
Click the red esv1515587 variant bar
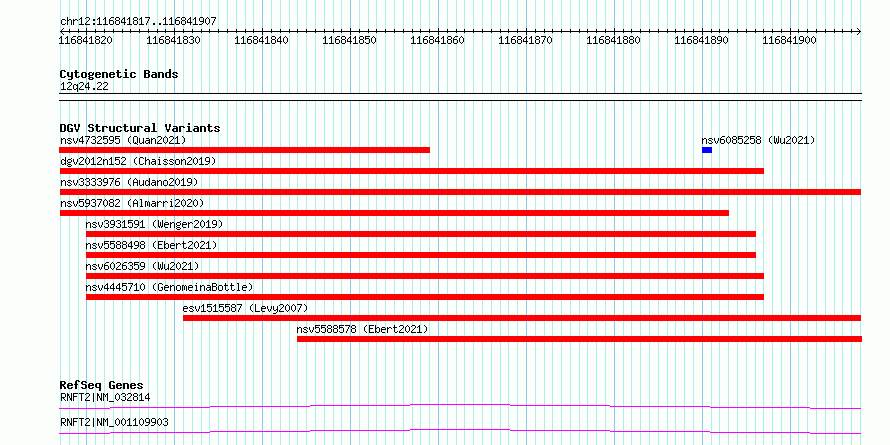tap(522, 318)
